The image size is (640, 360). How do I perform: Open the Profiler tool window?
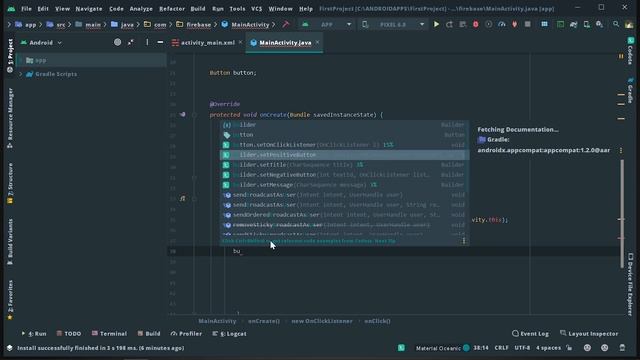click(x=187, y=333)
